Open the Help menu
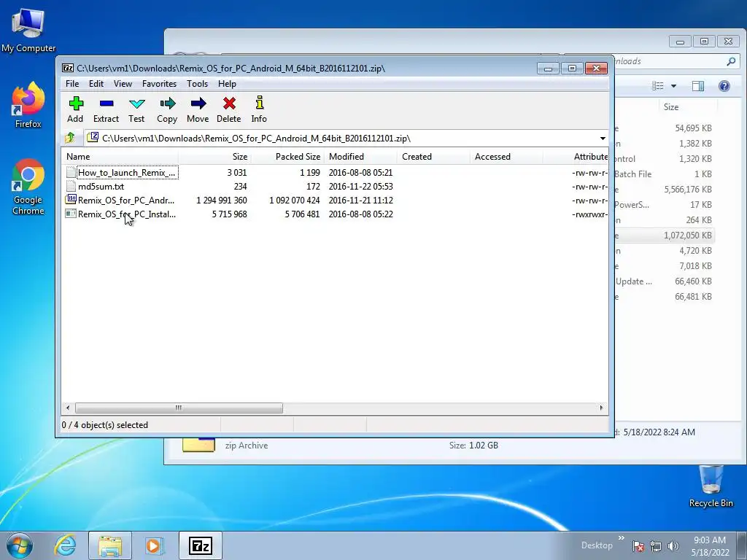 pos(228,83)
